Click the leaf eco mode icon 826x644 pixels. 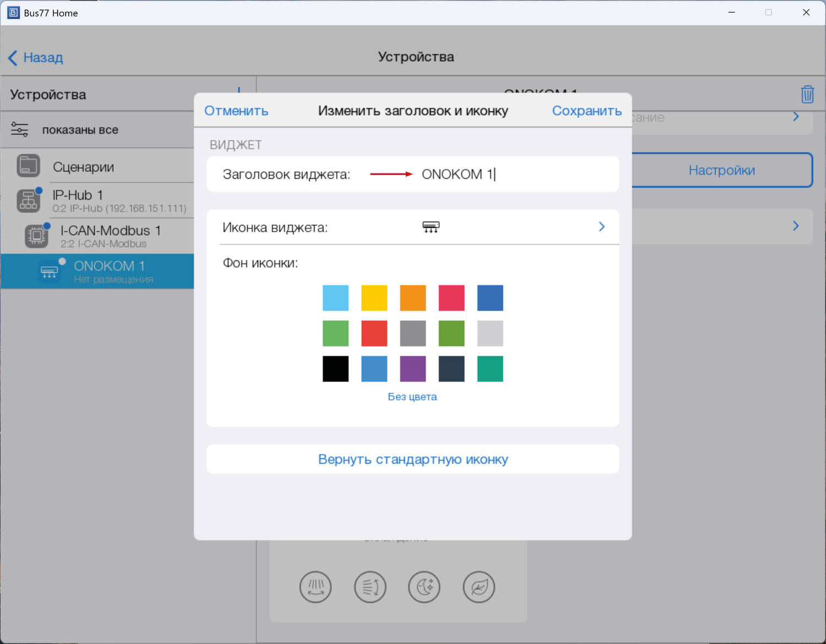tap(479, 587)
